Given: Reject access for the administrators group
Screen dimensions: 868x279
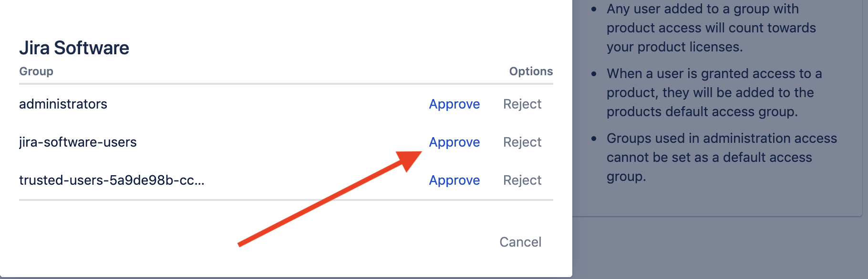Looking at the screenshot, I should pyautogui.click(x=522, y=104).
